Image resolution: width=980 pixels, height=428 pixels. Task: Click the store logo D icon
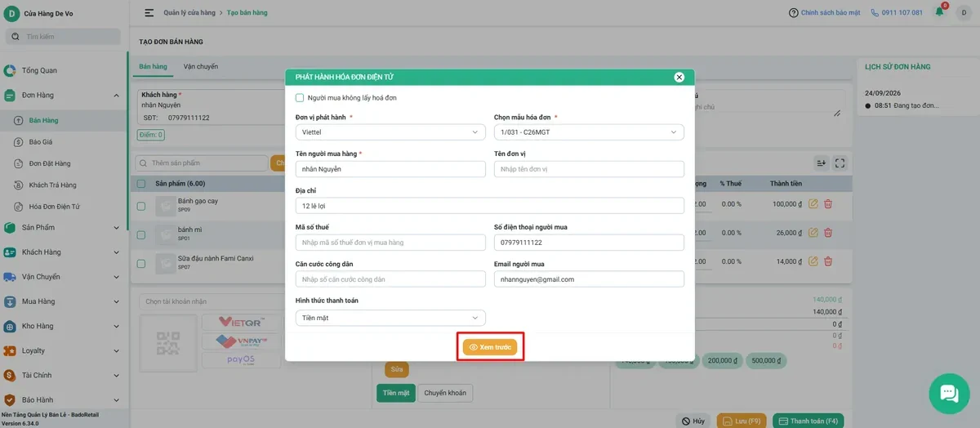click(x=11, y=12)
